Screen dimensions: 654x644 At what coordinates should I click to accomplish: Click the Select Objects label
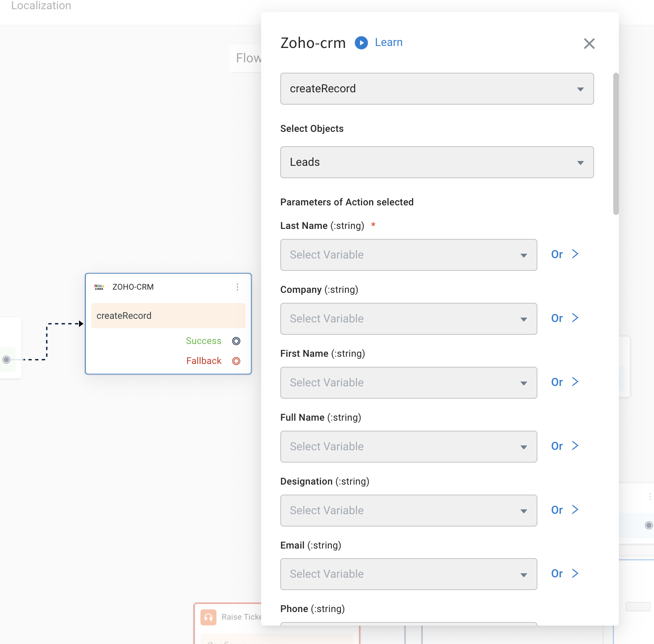pyautogui.click(x=312, y=129)
